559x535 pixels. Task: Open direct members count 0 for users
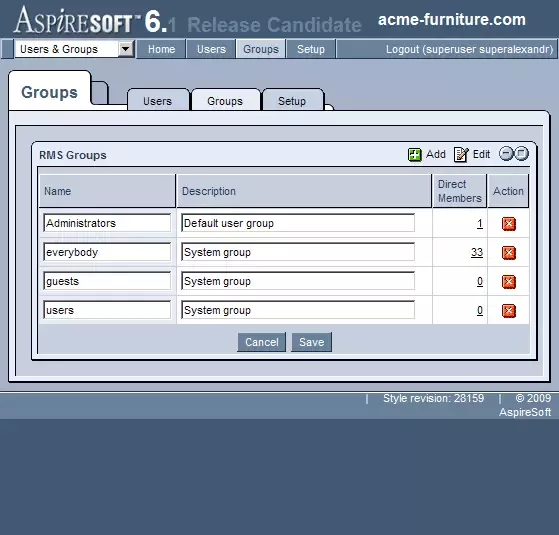pos(480,310)
